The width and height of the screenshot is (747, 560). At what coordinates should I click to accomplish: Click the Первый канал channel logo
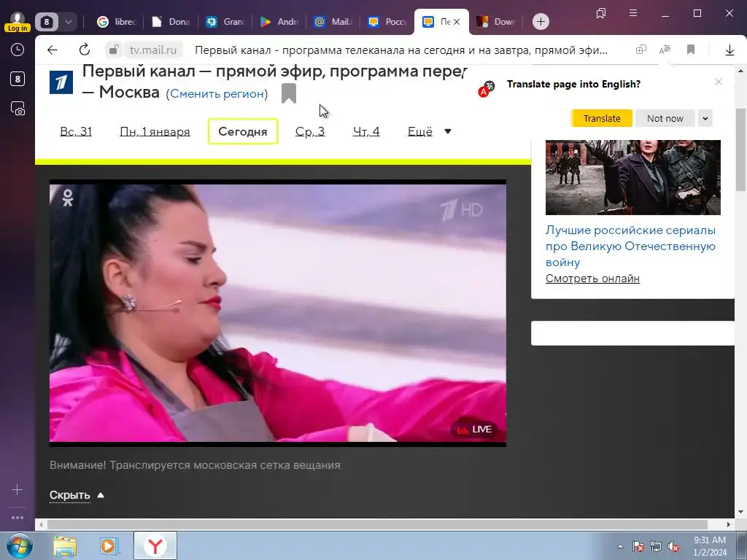point(61,82)
